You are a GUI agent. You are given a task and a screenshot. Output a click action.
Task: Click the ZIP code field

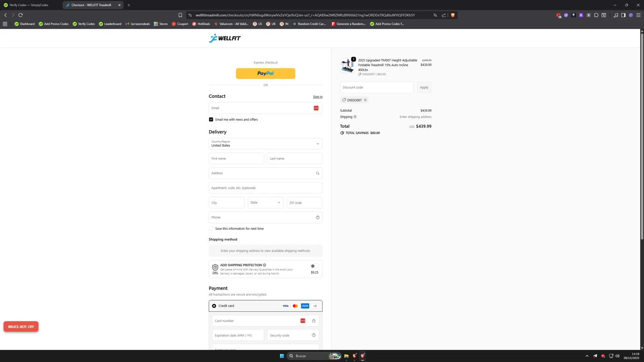coord(304,202)
